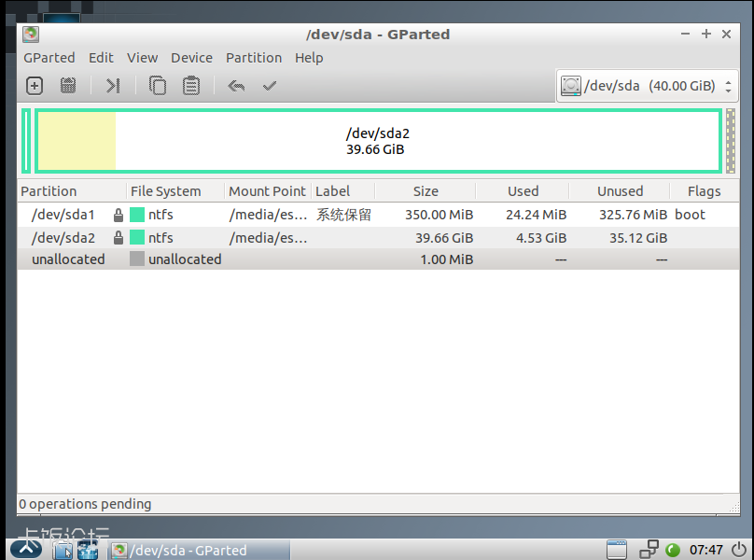The width and height of the screenshot is (754, 560).
Task: Click the network icon in system tray
Action: (x=649, y=550)
